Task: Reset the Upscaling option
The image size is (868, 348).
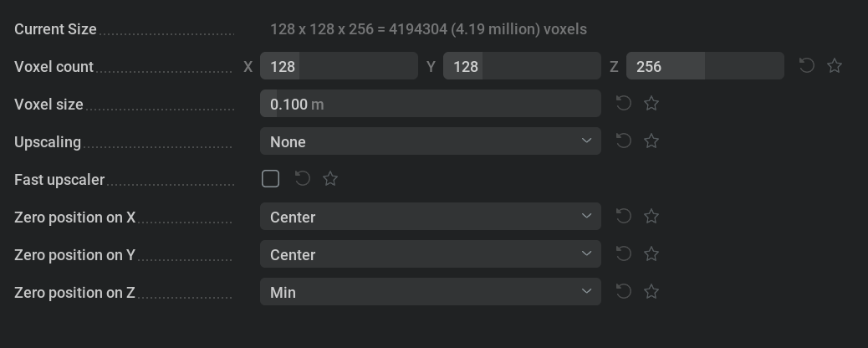Action: coord(624,141)
